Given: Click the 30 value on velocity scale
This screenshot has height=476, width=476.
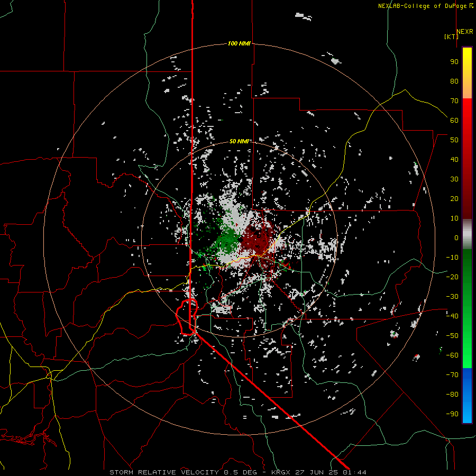Looking at the screenshot, I should 454,179.
